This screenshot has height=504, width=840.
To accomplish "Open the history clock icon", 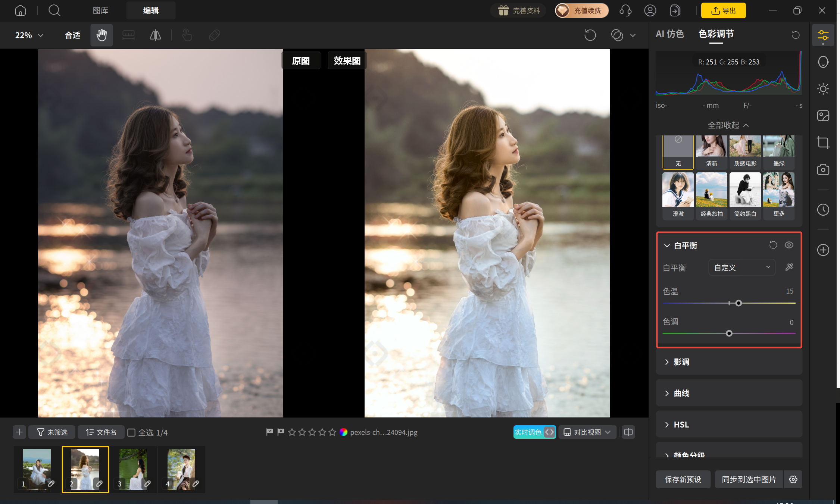I will click(x=823, y=210).
